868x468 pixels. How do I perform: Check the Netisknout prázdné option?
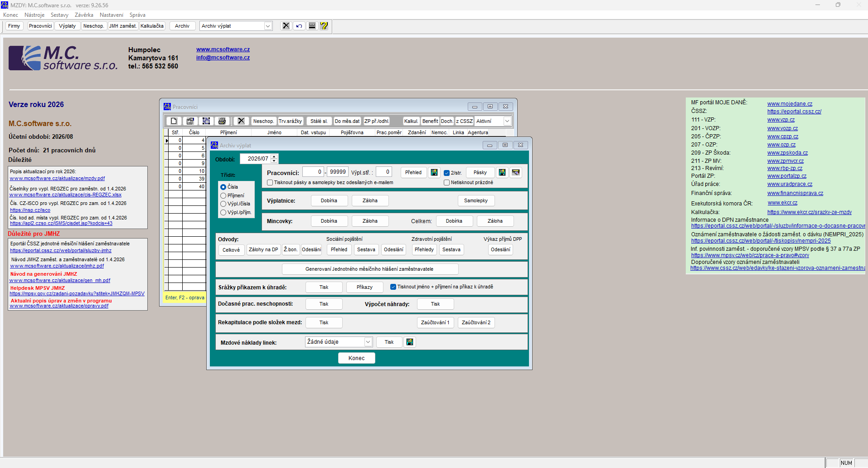[446, 182]
